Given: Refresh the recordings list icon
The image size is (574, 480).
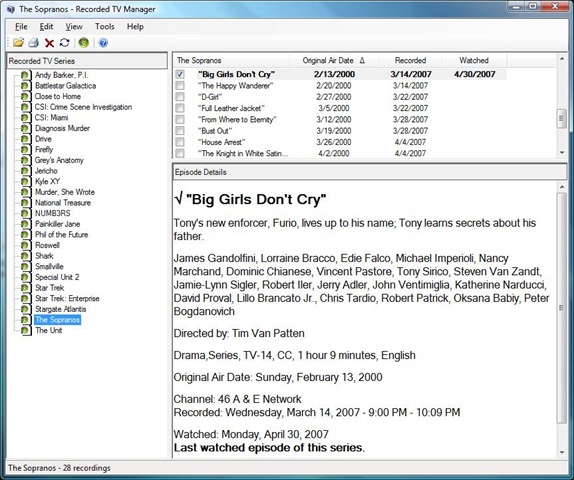Looking at the screenshot, I should tap(65, 43).
